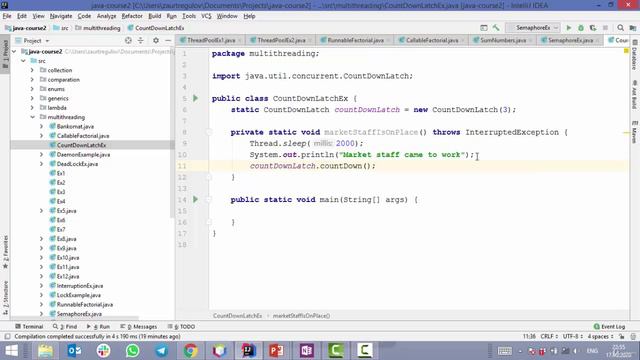This screenshot has width=640, height=360.
Task: Open Structure tool window on left edge
Action: pos(5,298)
